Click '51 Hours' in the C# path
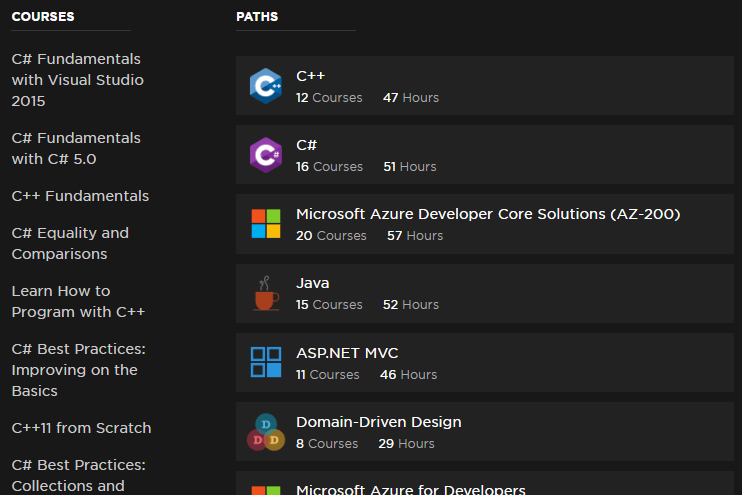 click(410, 167)
